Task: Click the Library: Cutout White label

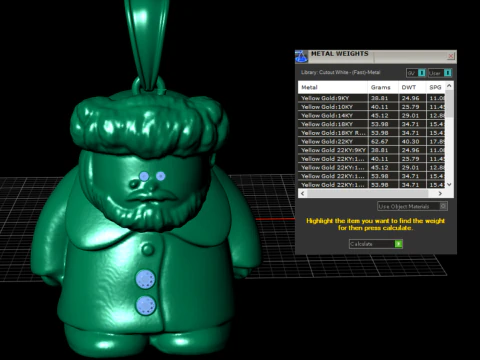Action: (x=340, y=72)
